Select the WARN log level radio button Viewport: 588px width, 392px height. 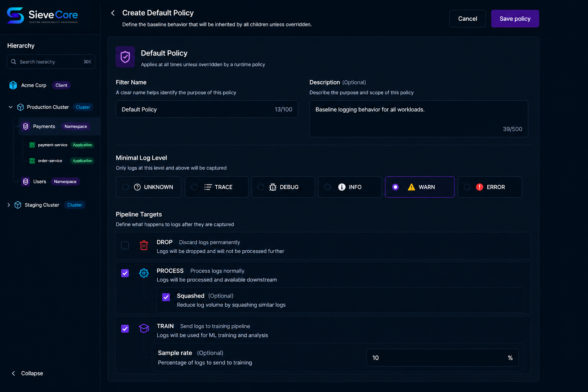click(x=395, y=187)
